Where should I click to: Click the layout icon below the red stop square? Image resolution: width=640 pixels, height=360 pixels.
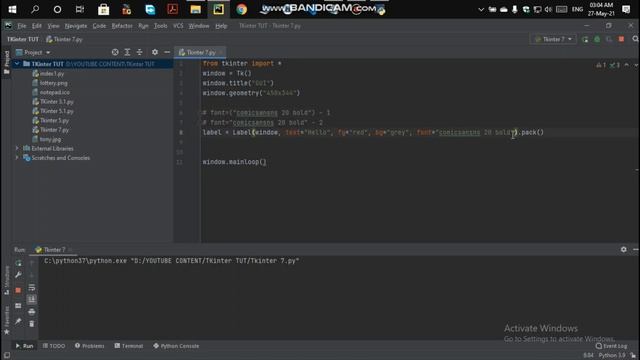click(18, 306)
